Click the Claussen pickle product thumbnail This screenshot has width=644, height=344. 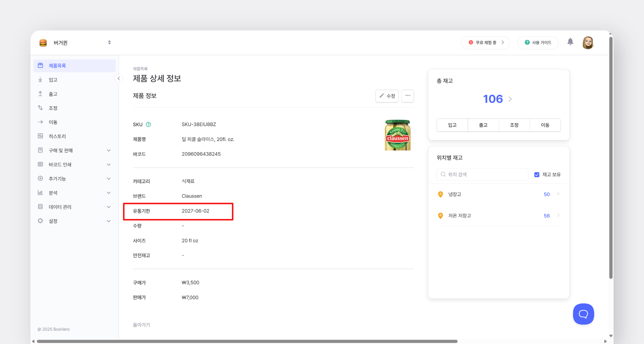pos(397,135)
